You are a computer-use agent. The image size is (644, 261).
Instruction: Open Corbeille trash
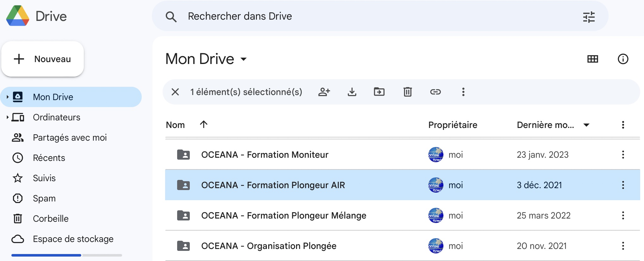tap(51, 219)
